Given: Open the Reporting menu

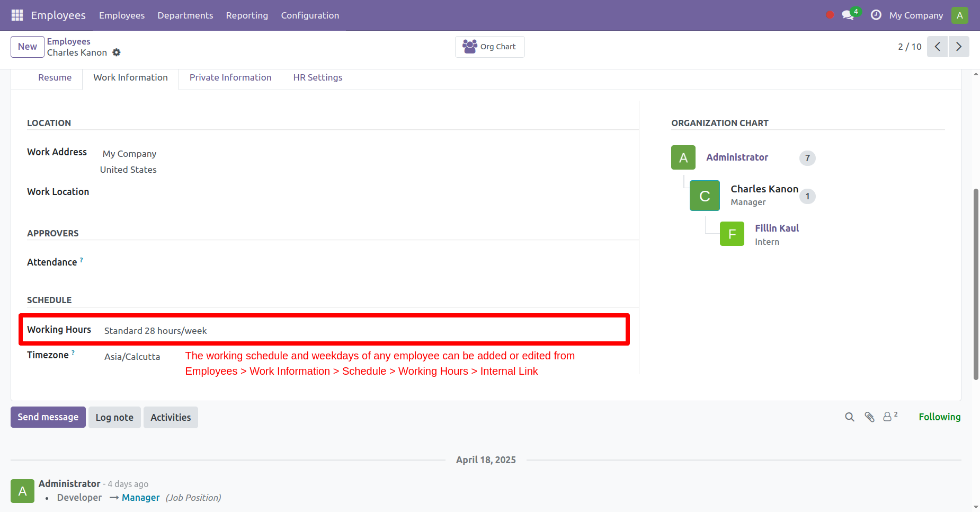Looking at the screenshot, I should [x=247, y=15].
